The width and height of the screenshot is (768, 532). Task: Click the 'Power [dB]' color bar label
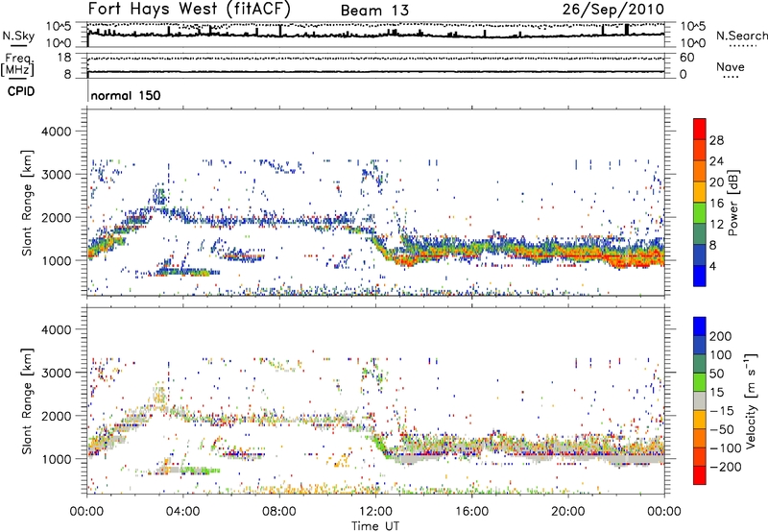point(732,203)
